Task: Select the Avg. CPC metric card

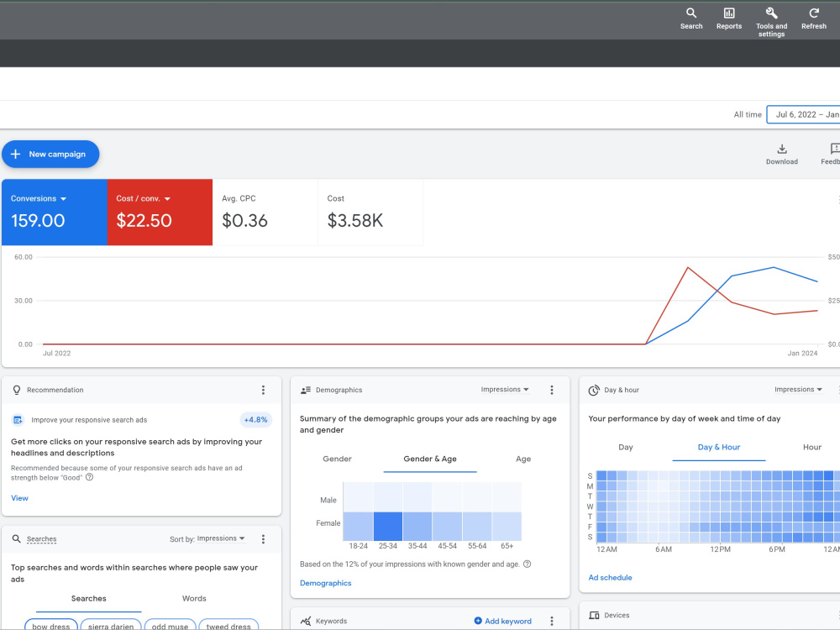Action: click(x=265, y=213)
